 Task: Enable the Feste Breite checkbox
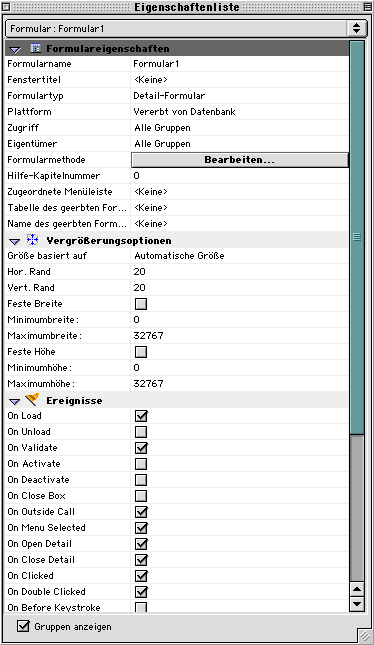point(141,304)
